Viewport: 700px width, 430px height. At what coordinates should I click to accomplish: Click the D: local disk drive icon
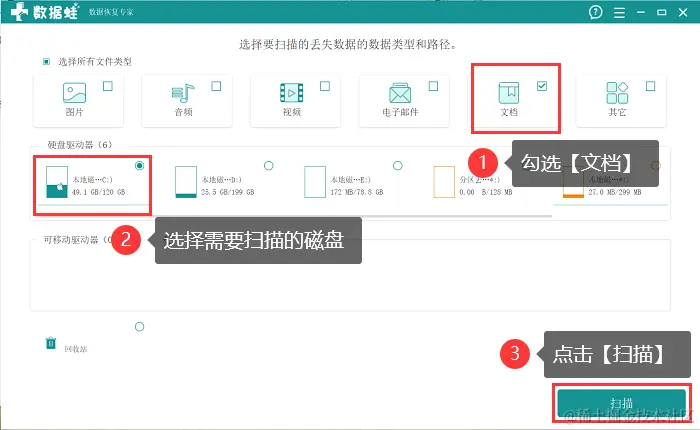186,182
